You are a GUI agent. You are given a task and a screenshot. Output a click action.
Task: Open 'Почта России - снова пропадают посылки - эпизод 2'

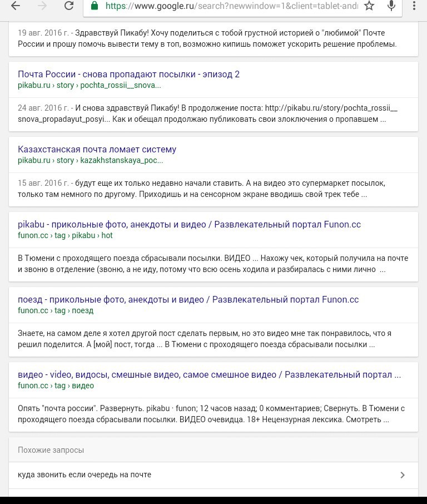(128, 74)
